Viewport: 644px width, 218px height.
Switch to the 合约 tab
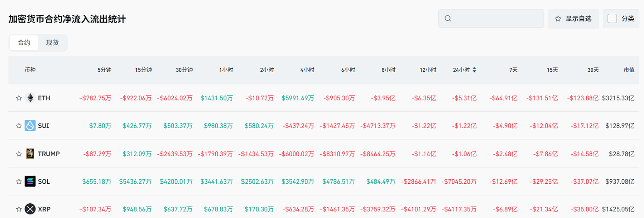24,43
